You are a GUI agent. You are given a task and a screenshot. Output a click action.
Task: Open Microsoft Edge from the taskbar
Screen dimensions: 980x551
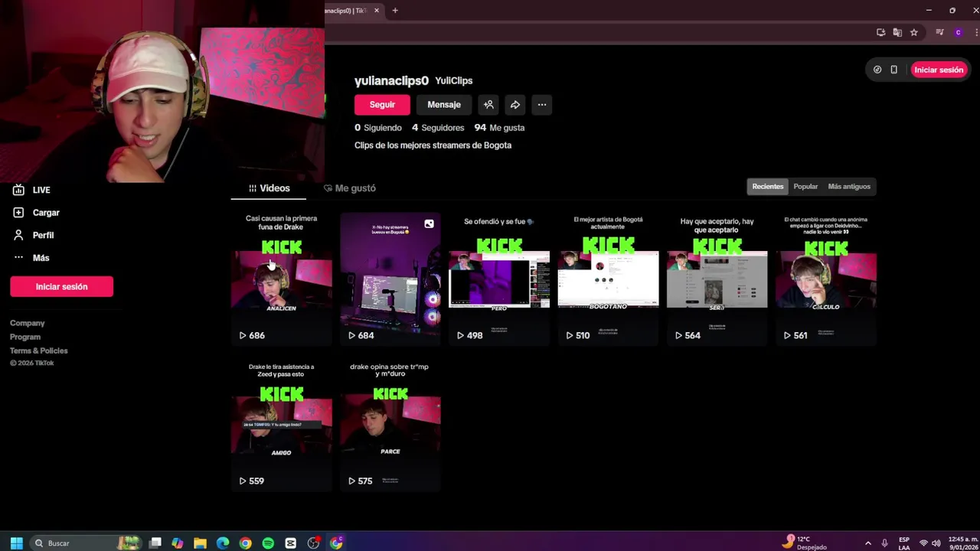[x=223, y=543]
